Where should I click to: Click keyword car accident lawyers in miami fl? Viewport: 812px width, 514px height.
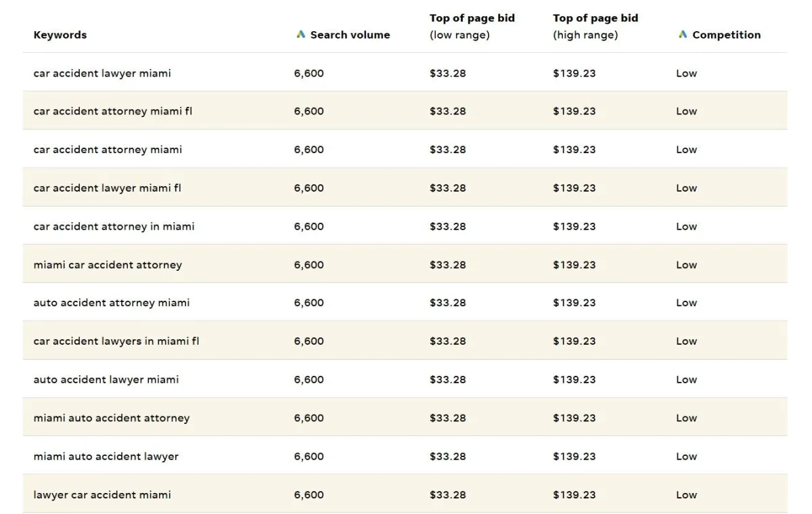[116, 341]
